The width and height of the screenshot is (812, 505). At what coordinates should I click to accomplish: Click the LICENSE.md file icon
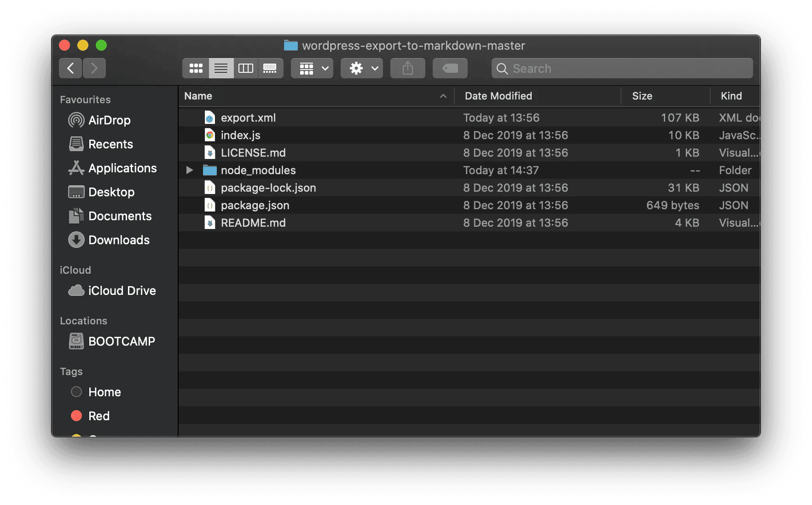point(210,153)
